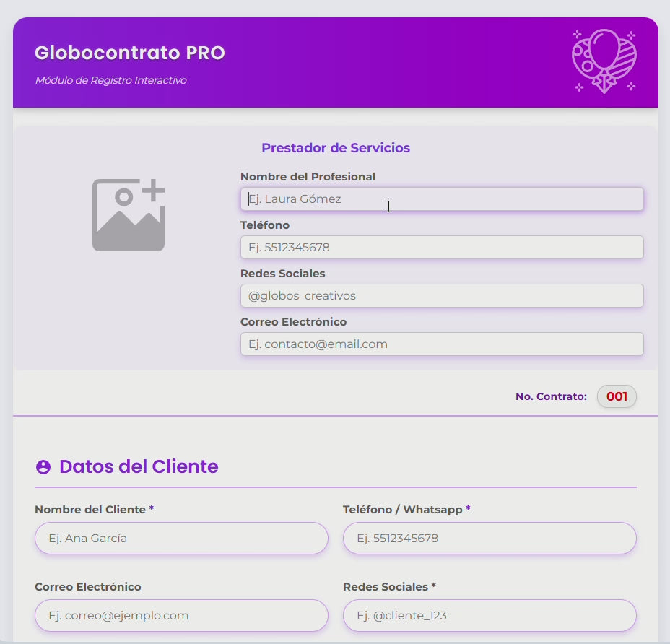Click the No. Contrato label

[551, 396]
